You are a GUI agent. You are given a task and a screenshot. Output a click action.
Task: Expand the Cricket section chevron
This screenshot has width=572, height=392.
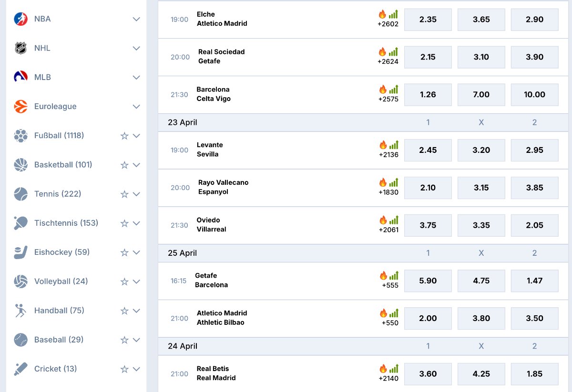point(137,369)
